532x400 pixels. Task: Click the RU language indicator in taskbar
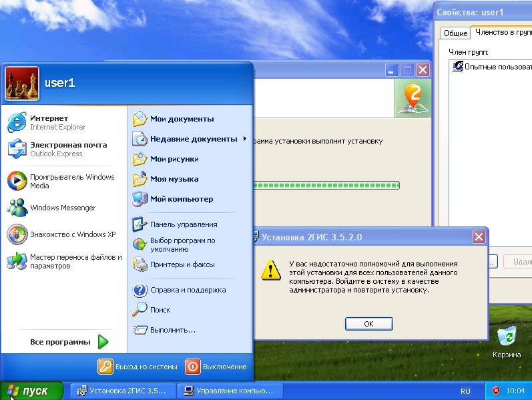pyautogui.click(x=465, y=391)
